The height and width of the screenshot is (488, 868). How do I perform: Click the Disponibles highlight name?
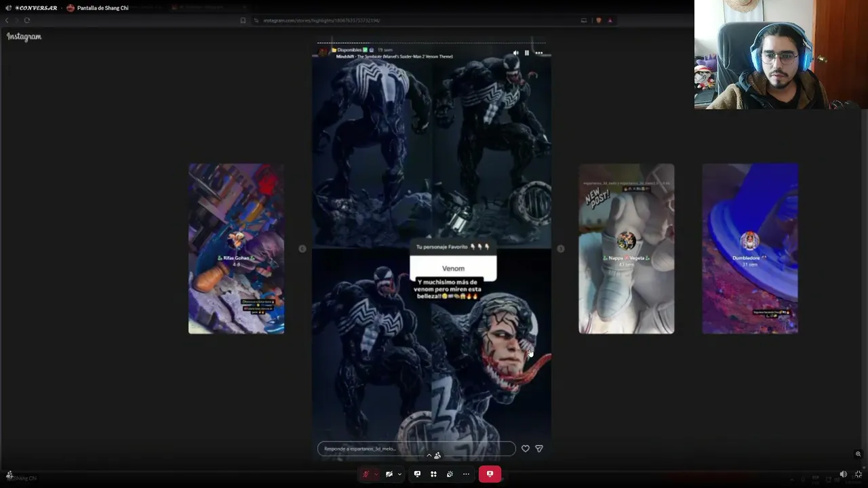pyautogui.click(x=349, y=50)
